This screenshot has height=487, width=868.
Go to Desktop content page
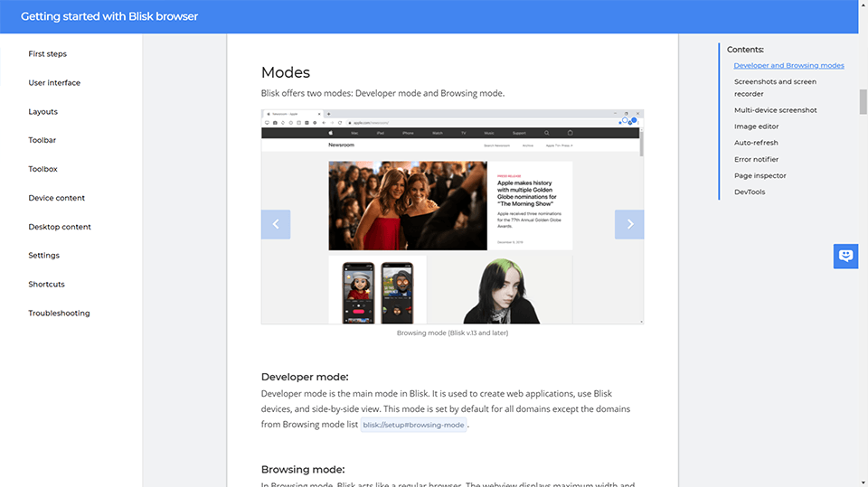tap(60, 227)
